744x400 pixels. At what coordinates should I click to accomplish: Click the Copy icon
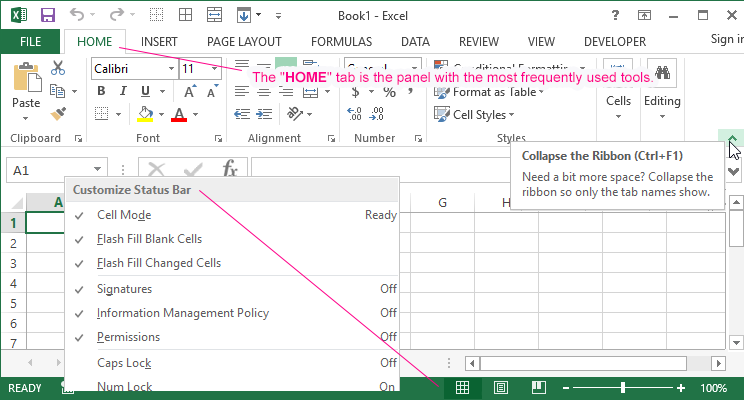tap(57, 91)
